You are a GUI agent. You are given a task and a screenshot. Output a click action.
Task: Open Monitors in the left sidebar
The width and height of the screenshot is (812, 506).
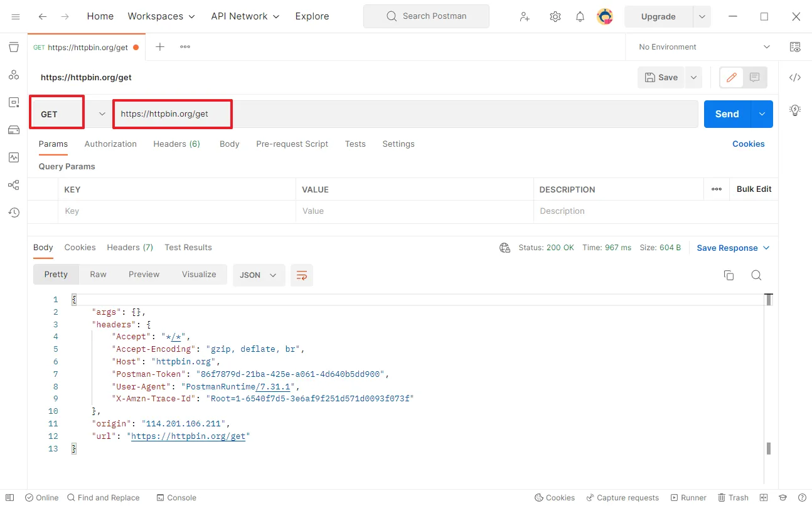(x=14, y=157)
